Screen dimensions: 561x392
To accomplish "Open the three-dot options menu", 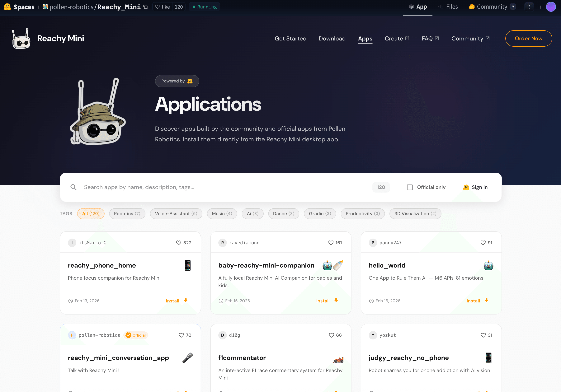I will [529, 7].
